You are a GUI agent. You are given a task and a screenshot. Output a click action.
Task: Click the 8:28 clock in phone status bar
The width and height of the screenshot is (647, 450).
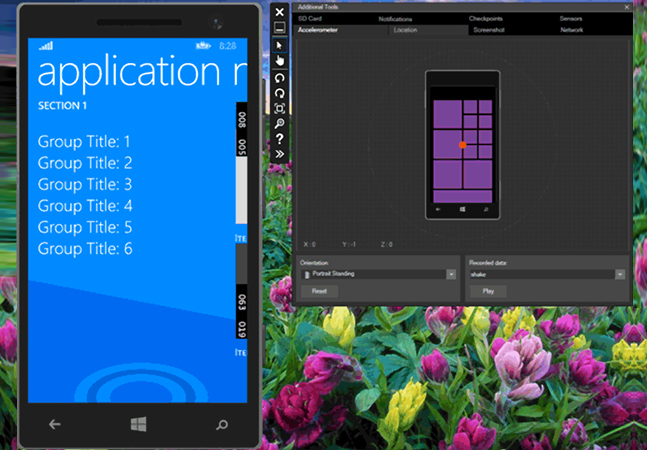[x=228, y=46]
